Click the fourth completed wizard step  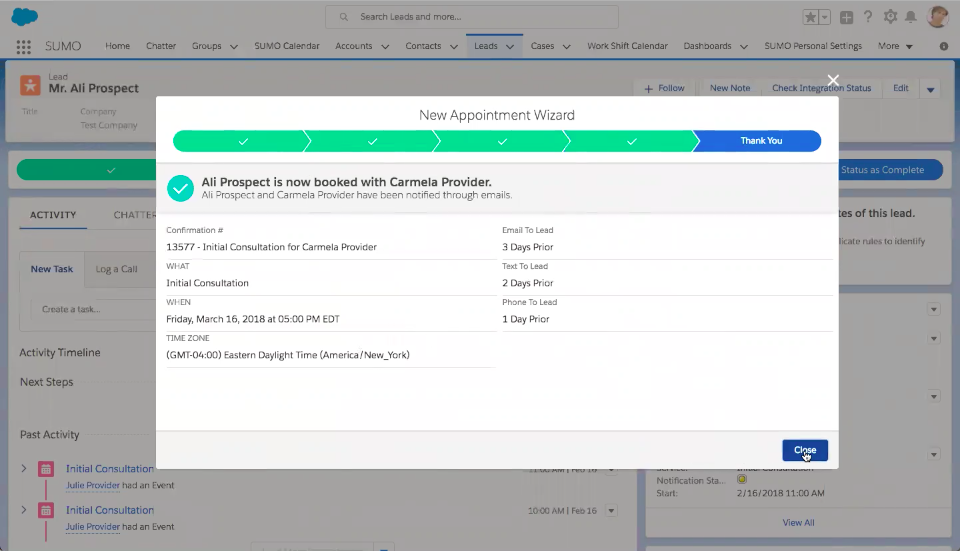(631, 141)
